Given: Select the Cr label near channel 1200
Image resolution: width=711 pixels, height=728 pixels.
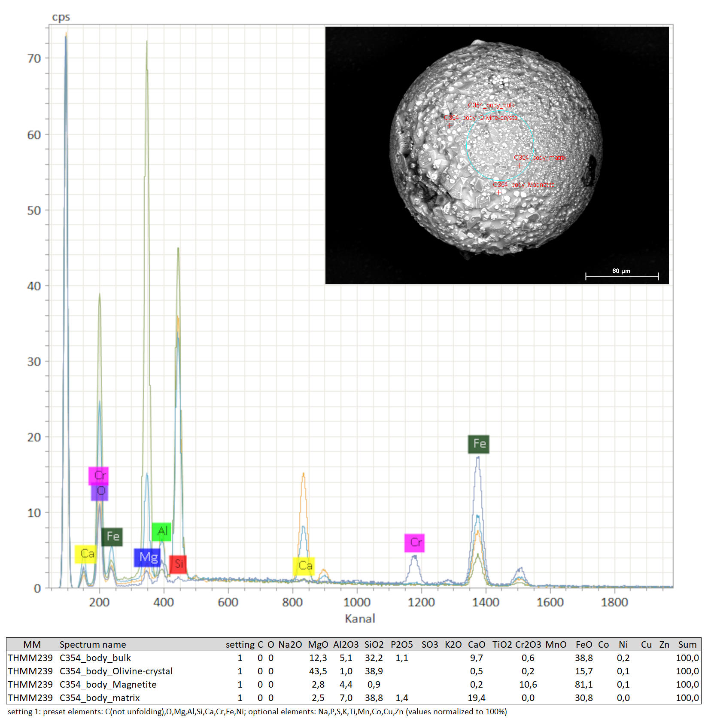Looking at the screenshot, I should [x=414, y=542].
